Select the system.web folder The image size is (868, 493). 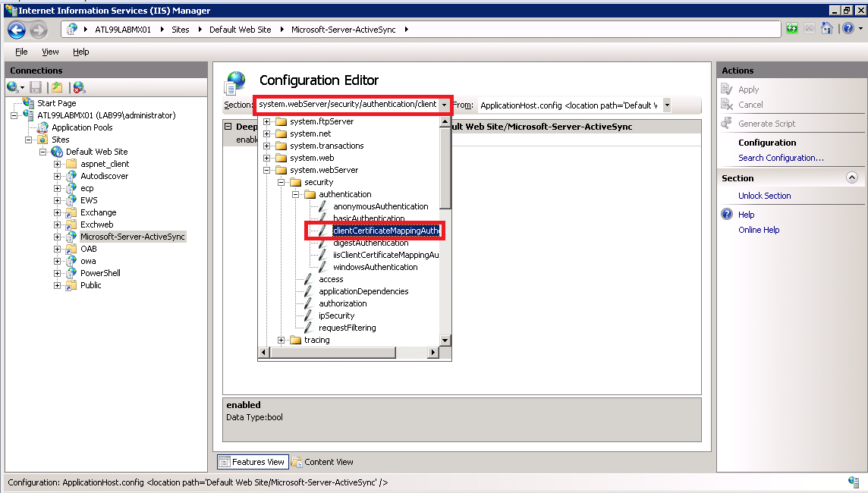(312, 159)
